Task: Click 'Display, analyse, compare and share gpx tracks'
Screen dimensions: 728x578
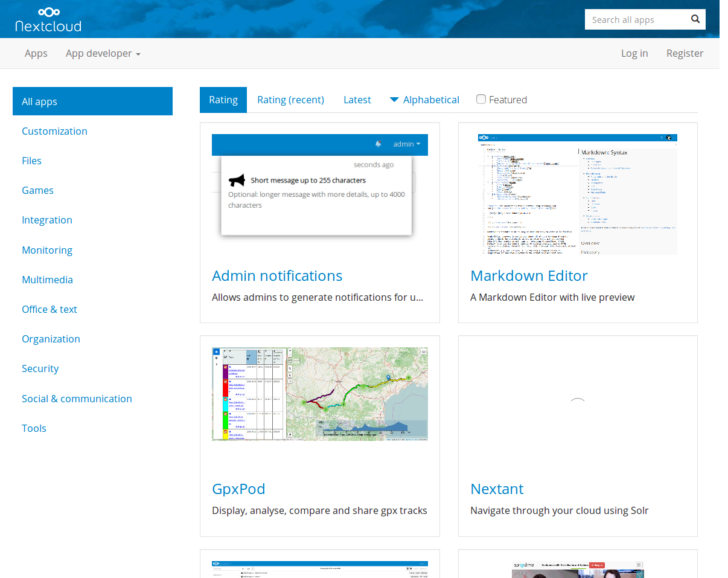Action: coord(319,510)
